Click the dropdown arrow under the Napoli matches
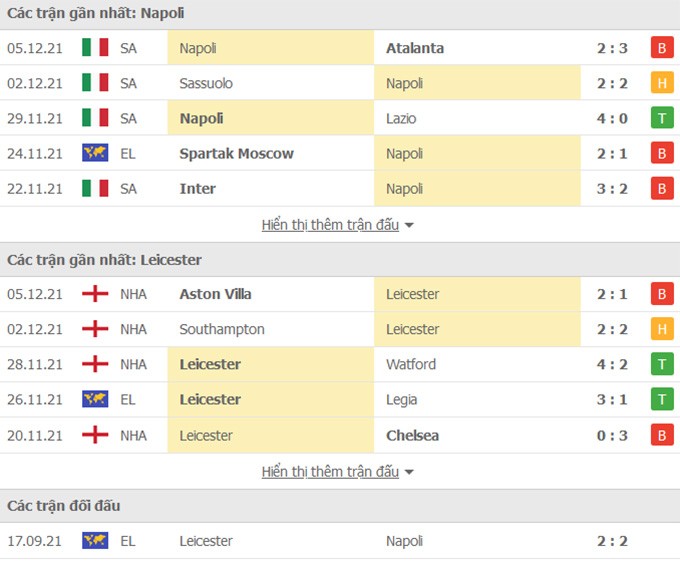This screenshot has height=561, width=680. click(409, 225)
